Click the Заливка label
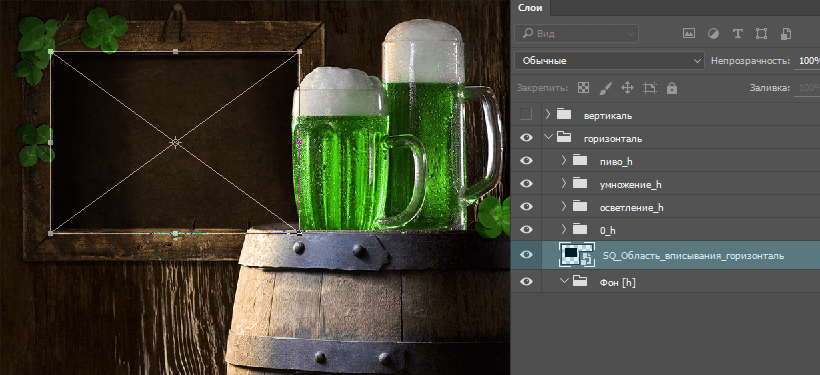Screen dimensions: 820x375 pyautogui.click(x=769, y=88)
